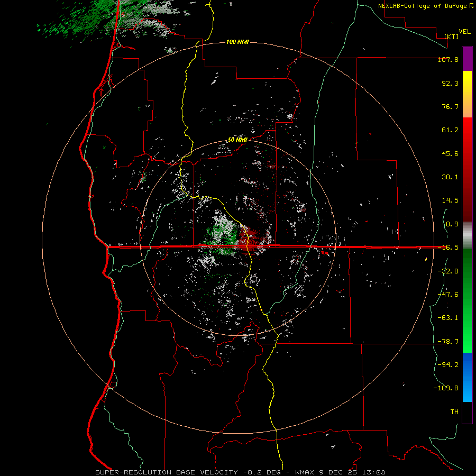Pick the yellow-orange segment of the color bar

click(467, 94)
